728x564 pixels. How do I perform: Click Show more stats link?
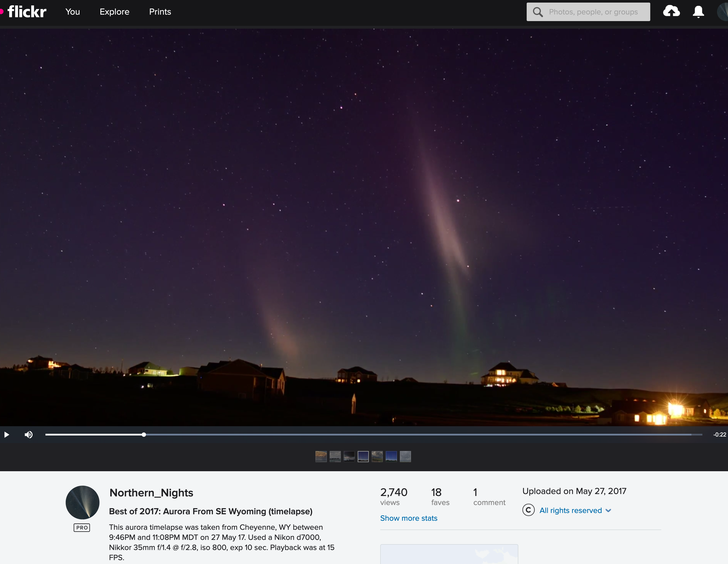(408, 518)
